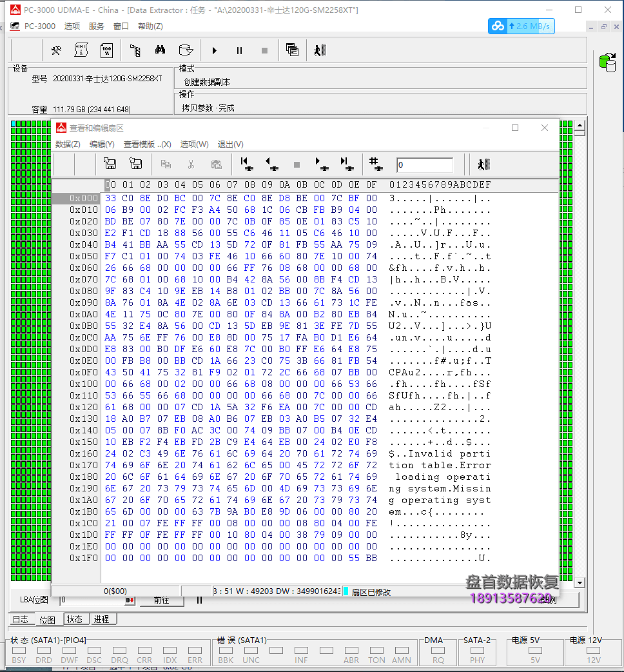The height and width of the screenshot is (672, 624).
Task: Focus the sector number field showing 0
Action: pyautogui.click(x=424, y=164)
